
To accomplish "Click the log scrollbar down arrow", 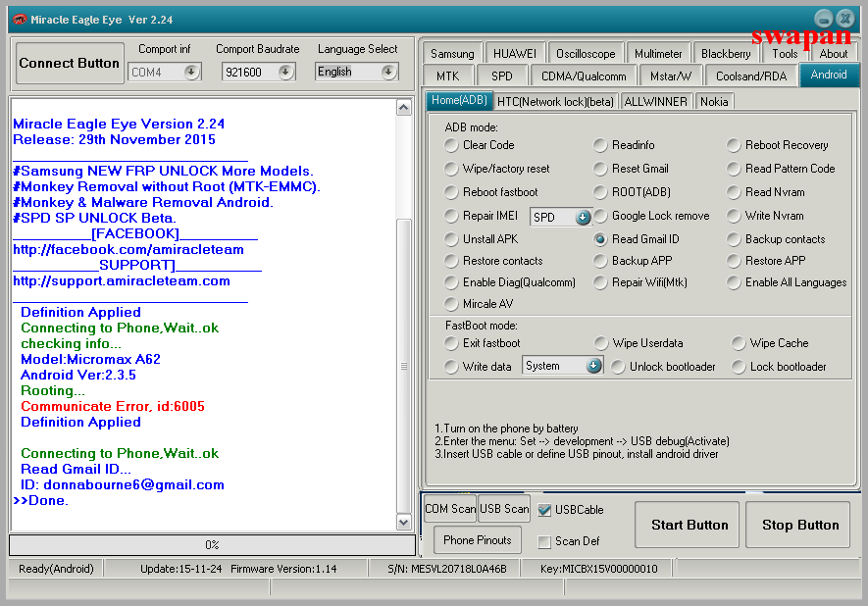I will click(x=404, y=522).
